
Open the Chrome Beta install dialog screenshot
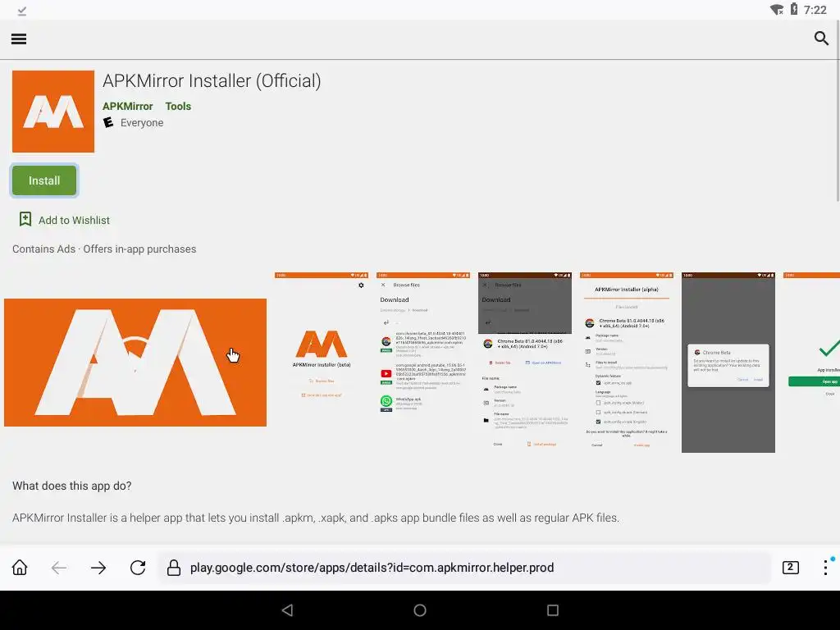tap(728, 362)
